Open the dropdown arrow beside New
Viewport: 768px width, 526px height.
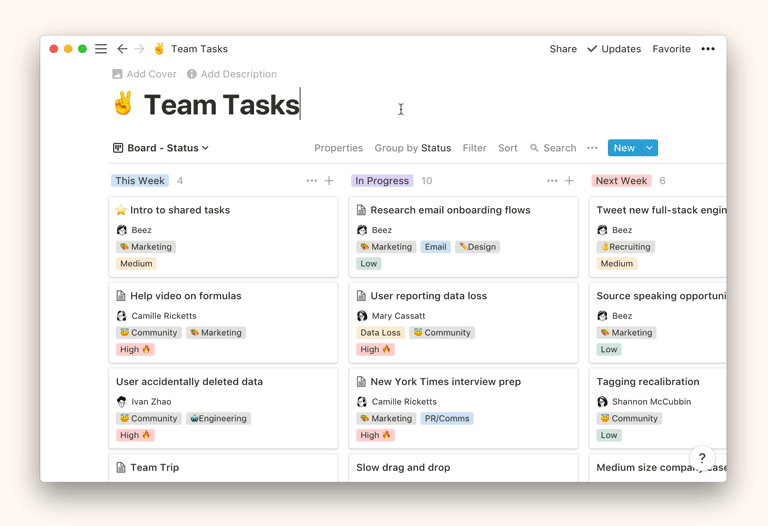pyautogui.click(x=649, y=148)
